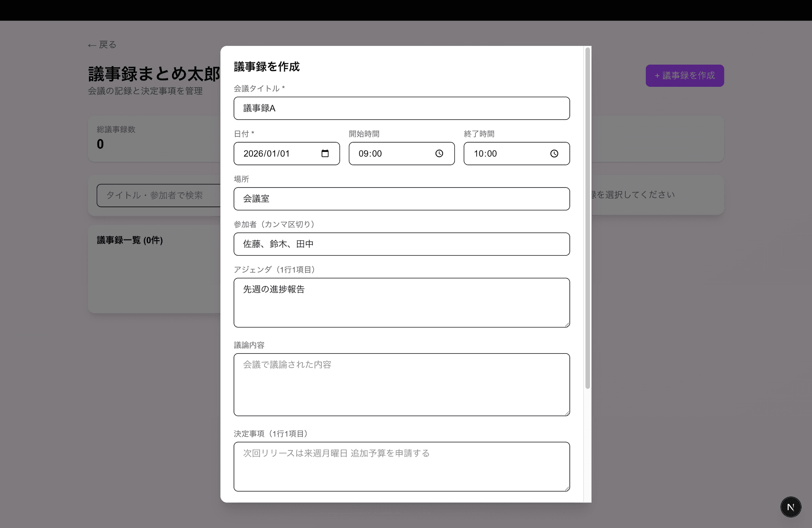The width and height of the screenshot is (812, 528).
Task: Click the Next.js N badge icon
Action: coord(791,507)
